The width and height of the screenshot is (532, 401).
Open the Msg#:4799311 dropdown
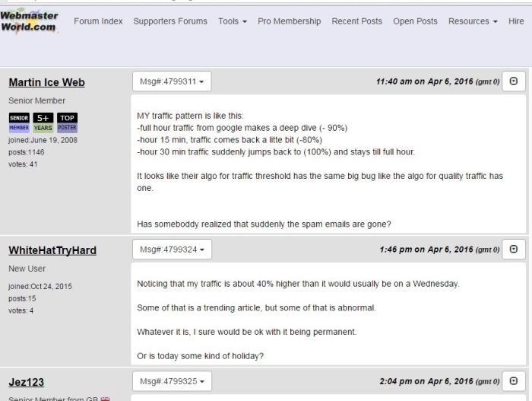tap(172, 81)
